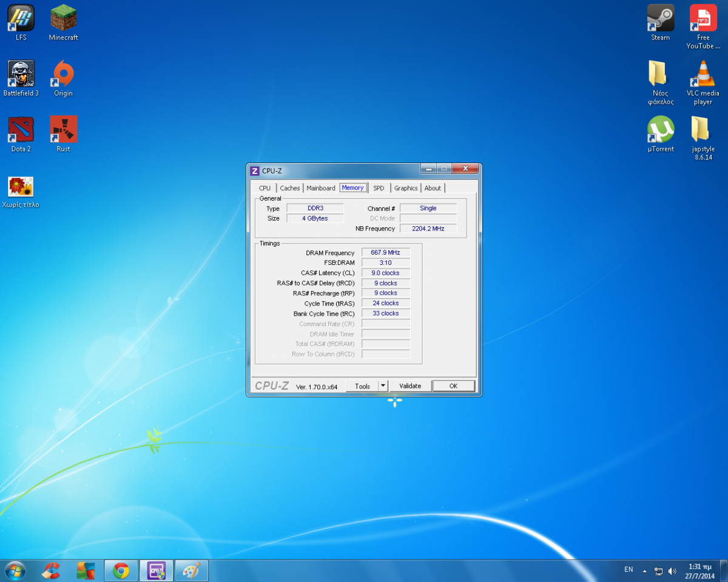Launch the Minecraft desktop icon
This screenshot has width=728, height=582.
pos(63,22)
